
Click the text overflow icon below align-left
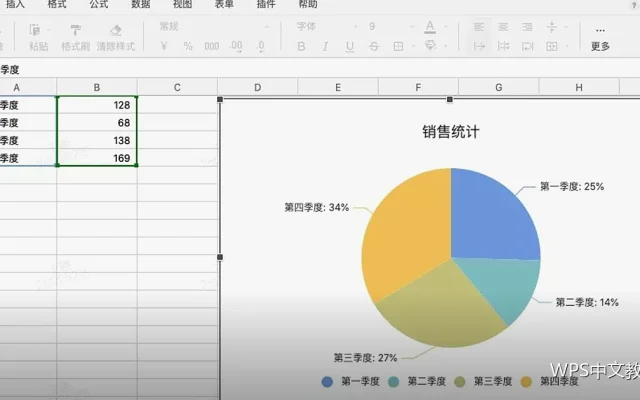click(x=479, y=46)
